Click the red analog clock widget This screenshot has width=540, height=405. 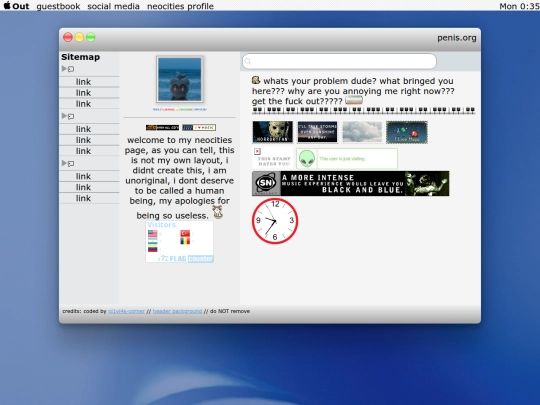point(275,221)
